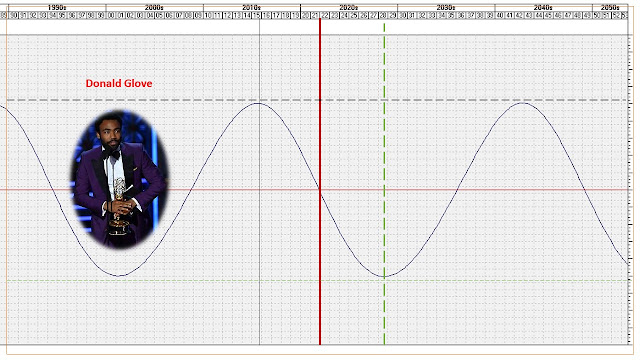Click year cell 15 in the timeline
Image resolution: width=640 pixels, height=360 pixels.
256,16
